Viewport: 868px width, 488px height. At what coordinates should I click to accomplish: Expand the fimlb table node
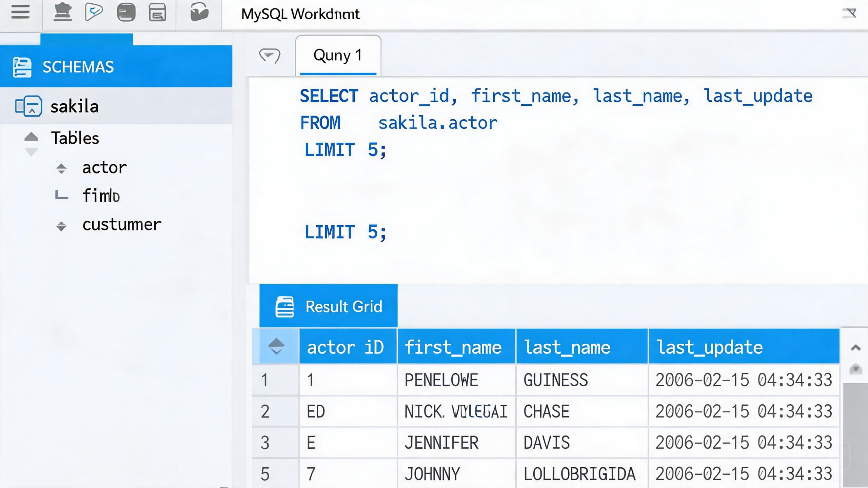62,195
